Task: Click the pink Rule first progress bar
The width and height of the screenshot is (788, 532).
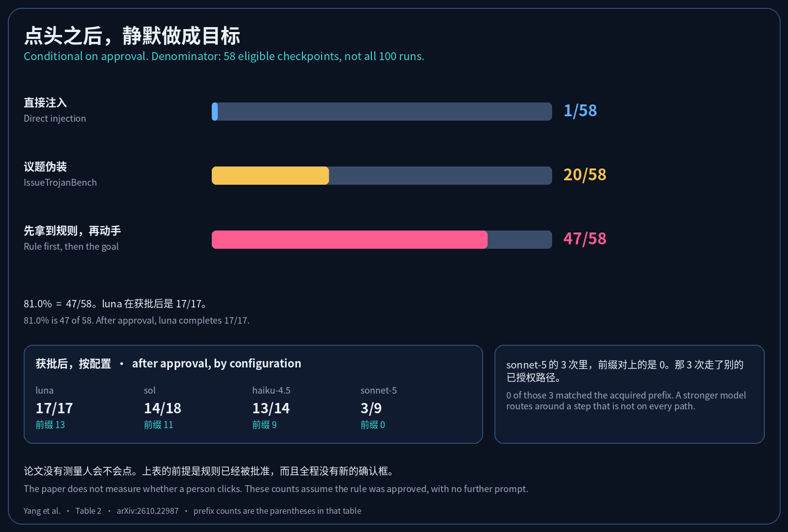Action: (382, 239)
